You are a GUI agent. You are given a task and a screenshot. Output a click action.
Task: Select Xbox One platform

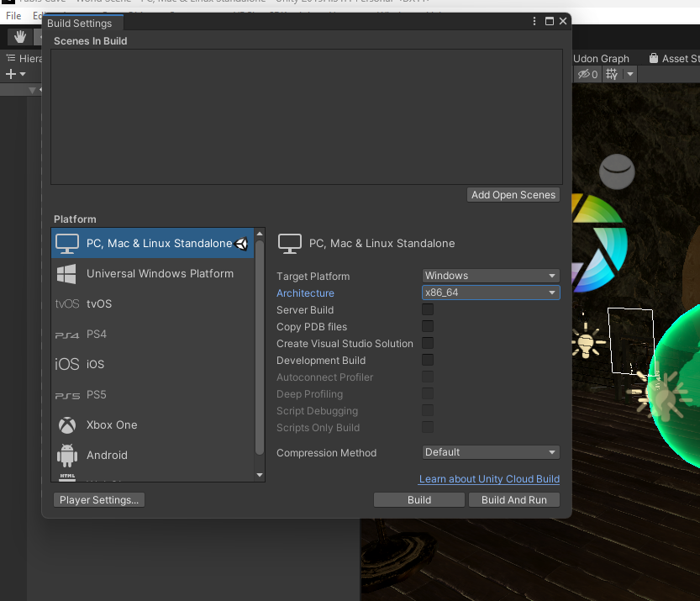coord(153,425)
